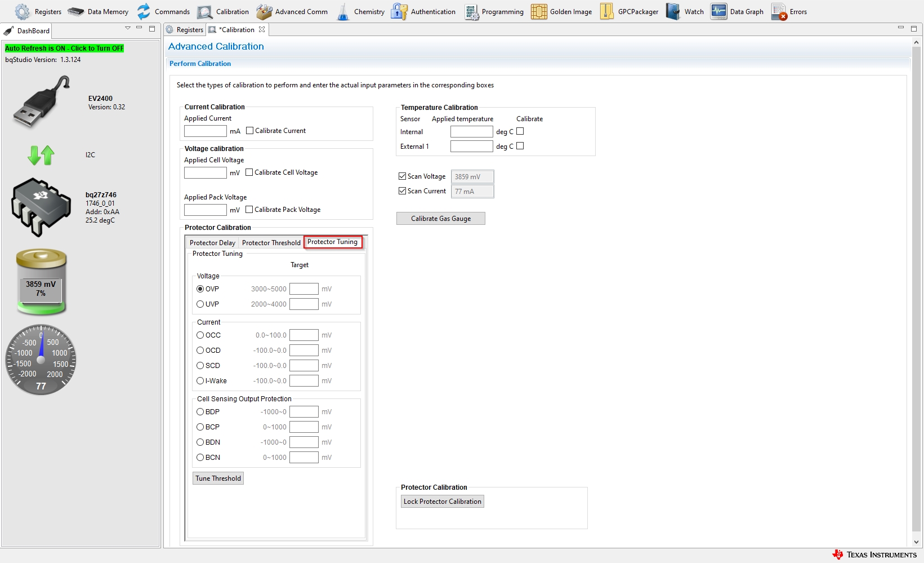Click the Applied Cell Voltage input field
Image resolution: width=924 pixels, height=563 pixels.
click(206, 173)
